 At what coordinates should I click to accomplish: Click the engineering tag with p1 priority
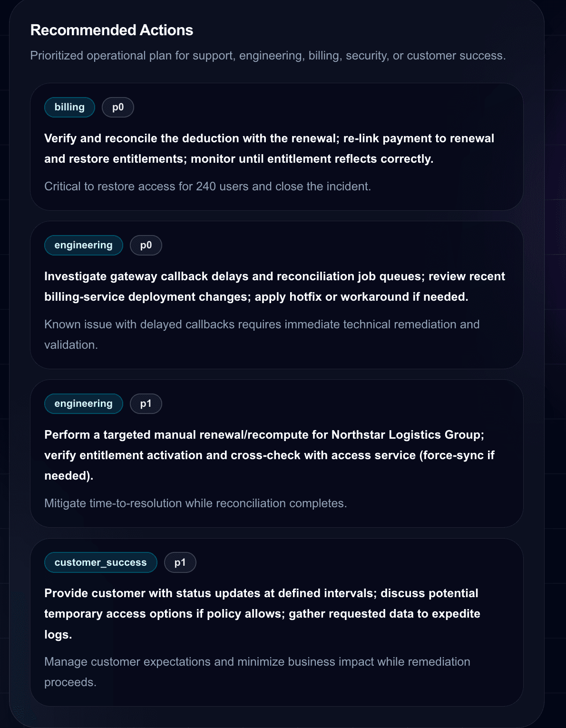coord(84,403)
